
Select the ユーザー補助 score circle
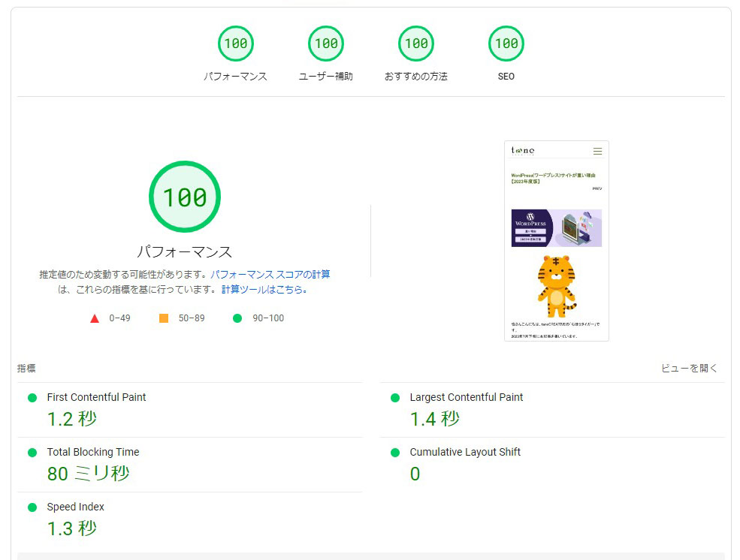pyautogui.click(x=325, y=44)
